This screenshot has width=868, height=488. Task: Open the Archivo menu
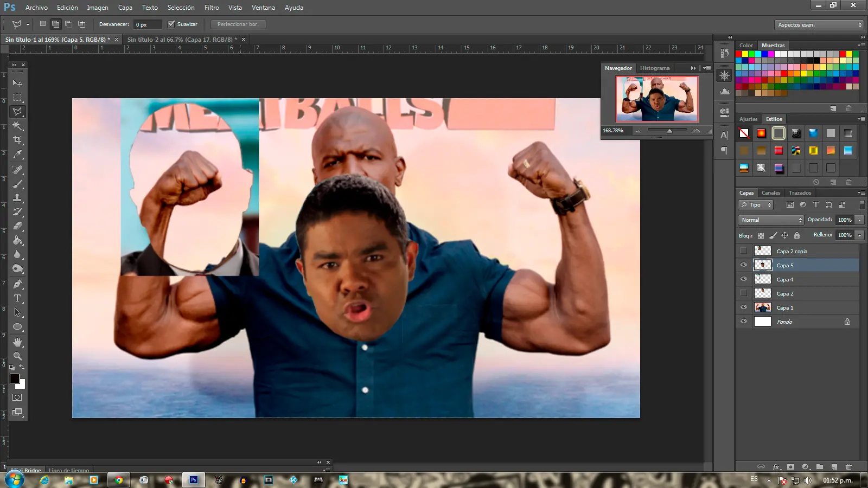[36, 8]
